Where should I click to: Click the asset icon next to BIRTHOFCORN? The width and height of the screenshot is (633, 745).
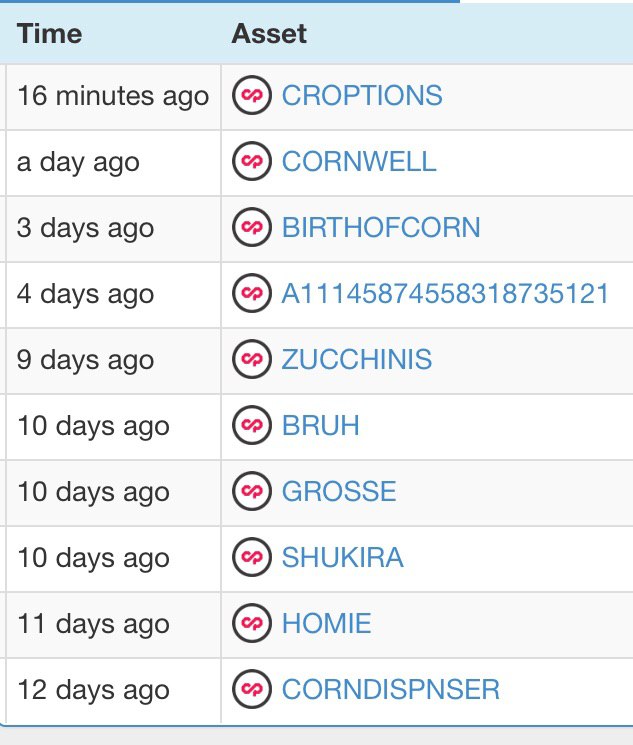tap(252, 227)
